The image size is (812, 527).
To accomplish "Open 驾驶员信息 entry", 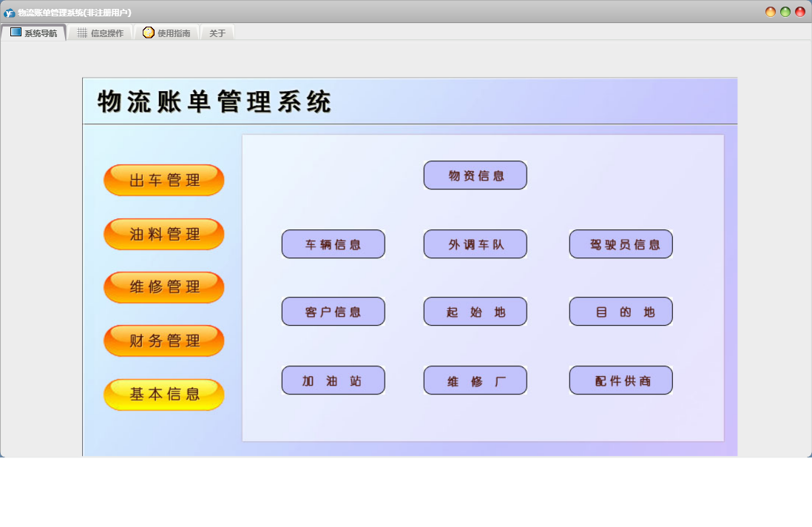I will coord(621,244).
